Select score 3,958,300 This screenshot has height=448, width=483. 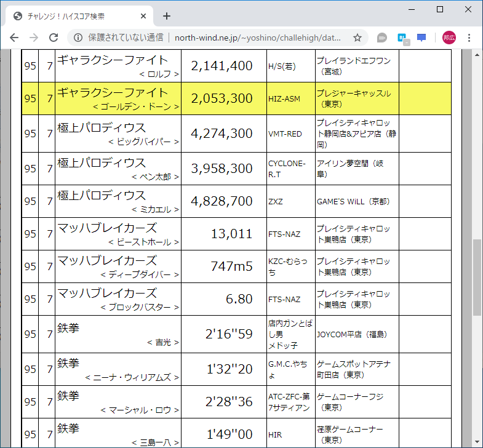[x=222, y=169]
